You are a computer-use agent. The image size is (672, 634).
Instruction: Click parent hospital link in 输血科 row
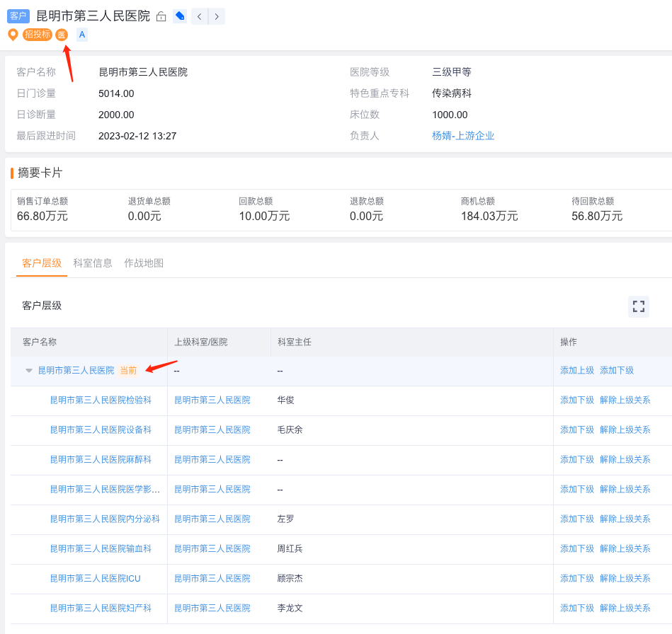(212, 549)
